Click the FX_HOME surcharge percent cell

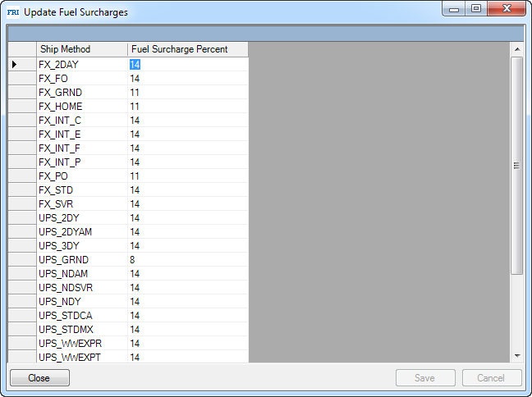187,106
